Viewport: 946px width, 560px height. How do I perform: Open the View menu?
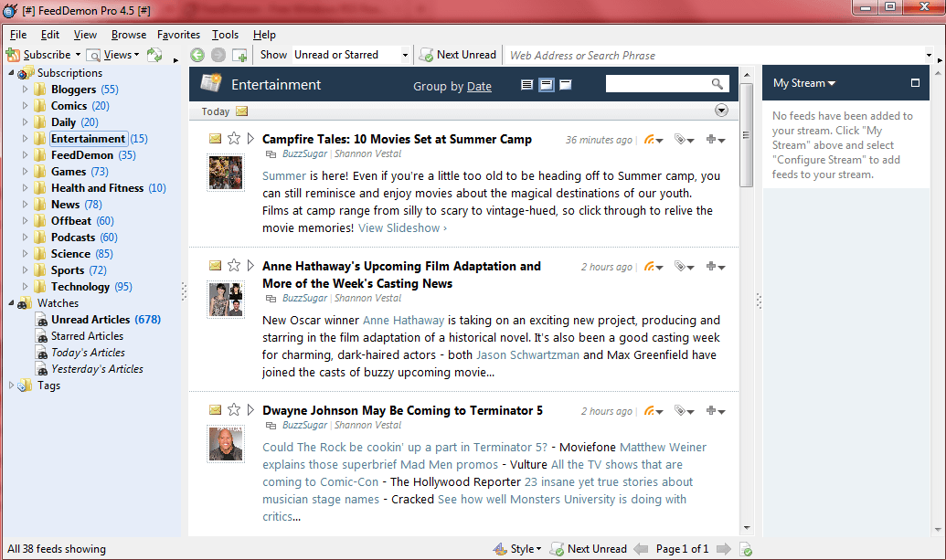(85, 35)
